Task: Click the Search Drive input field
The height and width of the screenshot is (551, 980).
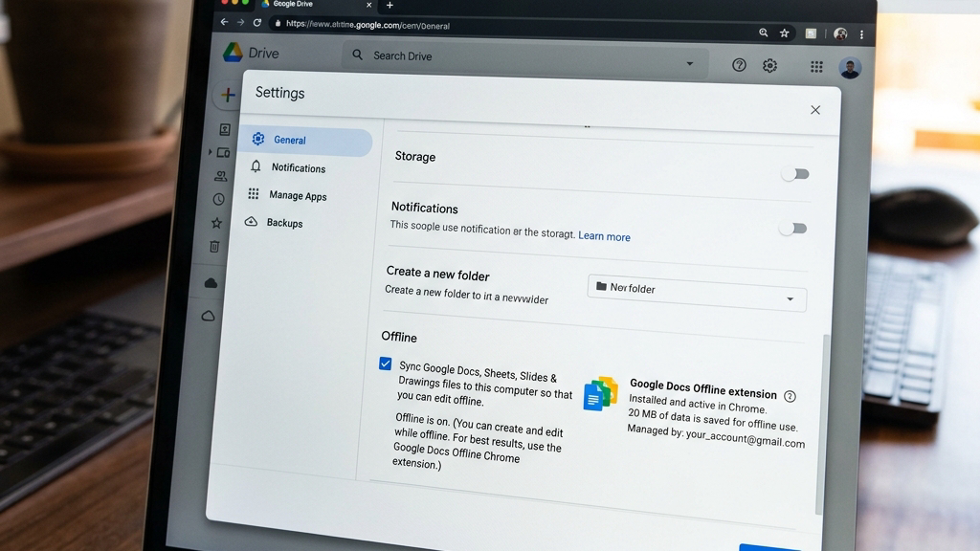Action: pyautogui.click(x=525, y=59)
